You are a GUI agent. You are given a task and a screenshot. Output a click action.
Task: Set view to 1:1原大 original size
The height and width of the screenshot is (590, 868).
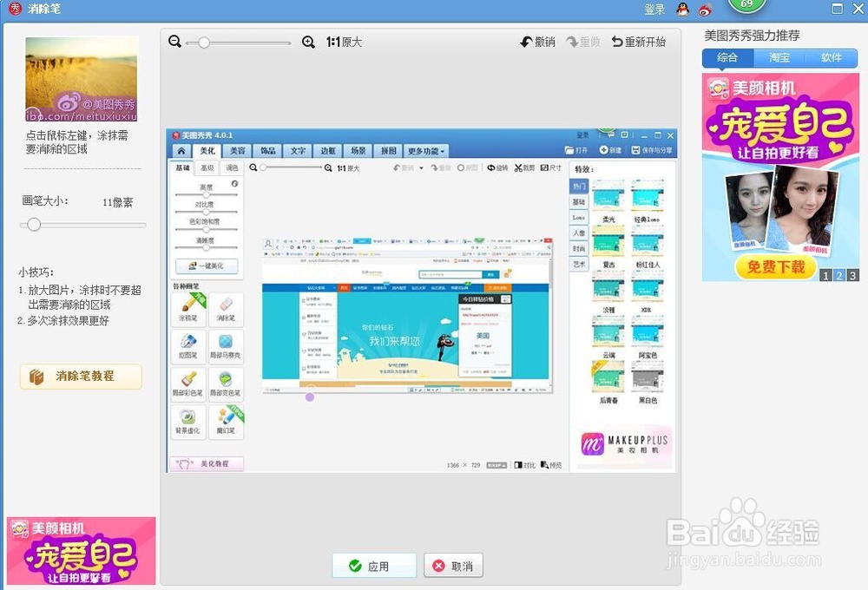tap(344, 42)
